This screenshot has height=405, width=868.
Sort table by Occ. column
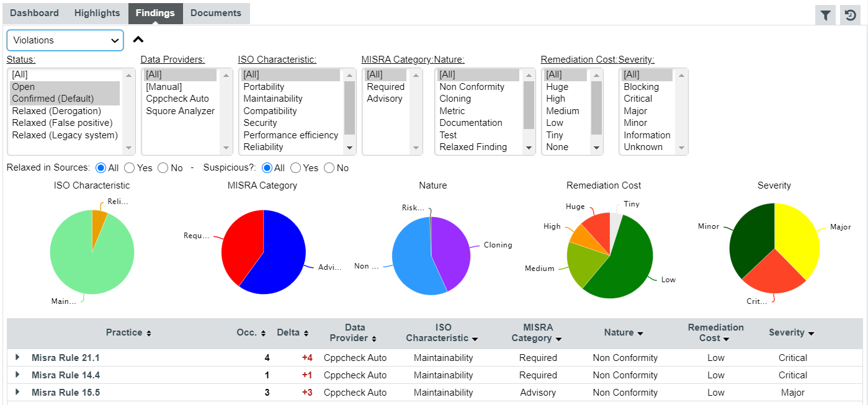coord(263,333)
